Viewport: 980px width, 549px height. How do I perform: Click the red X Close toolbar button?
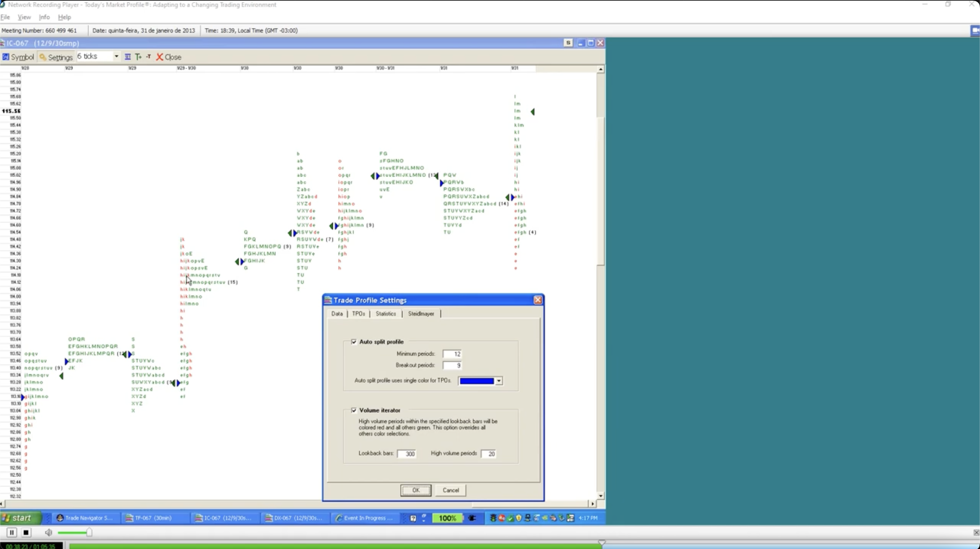[x=169, y=57]
